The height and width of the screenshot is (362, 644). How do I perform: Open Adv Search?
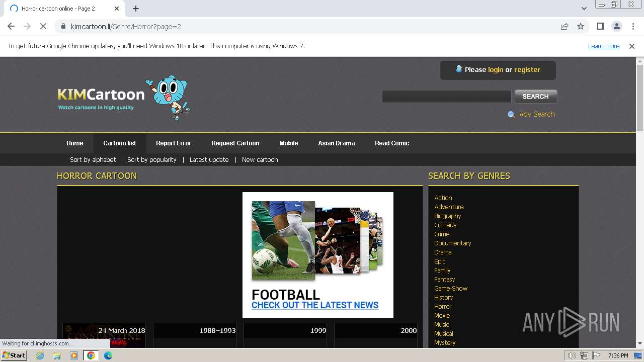537,114
